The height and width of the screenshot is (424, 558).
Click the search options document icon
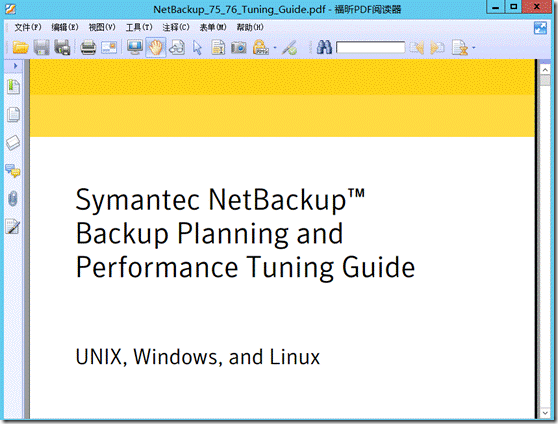(459, 48)
